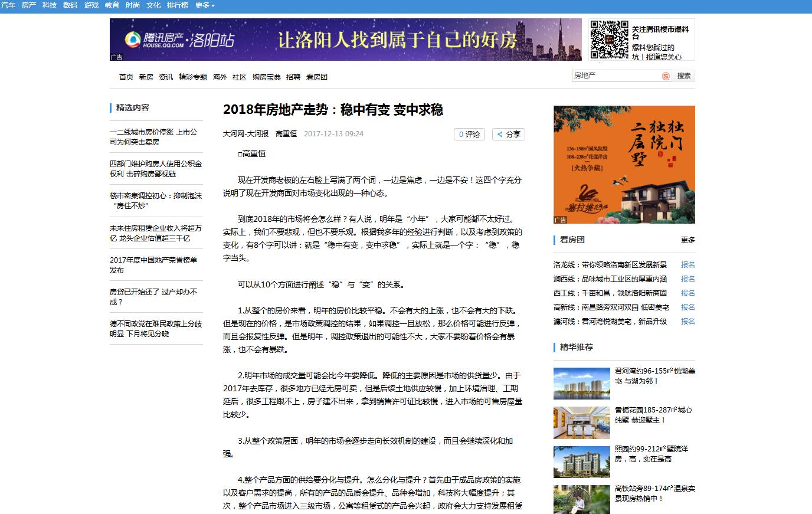This screenshot has width=812, height=514.
Task: Click the Tencent House logo in banner
Action: point(179,40)
